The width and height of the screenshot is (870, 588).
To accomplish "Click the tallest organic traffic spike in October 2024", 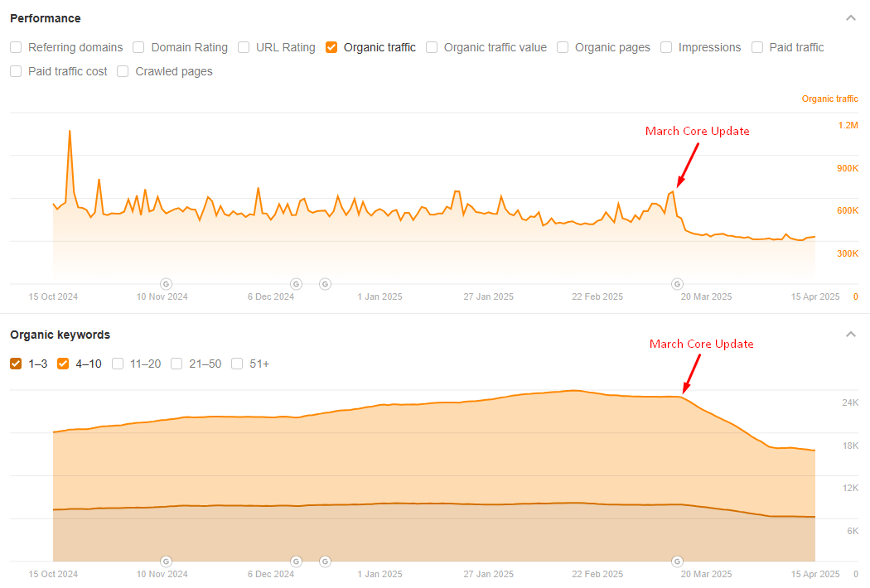I will click(x=70, y=132).
